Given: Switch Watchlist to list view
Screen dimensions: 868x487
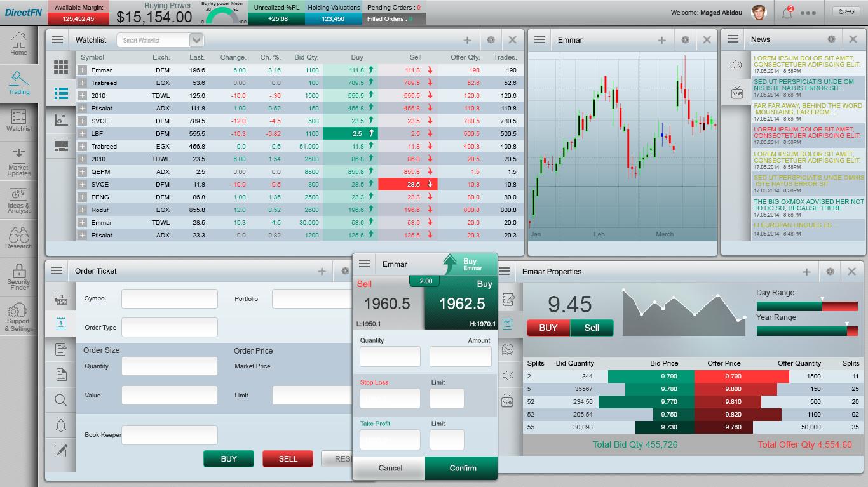Looking at the screenshot, I should click(x=61, y=94).
